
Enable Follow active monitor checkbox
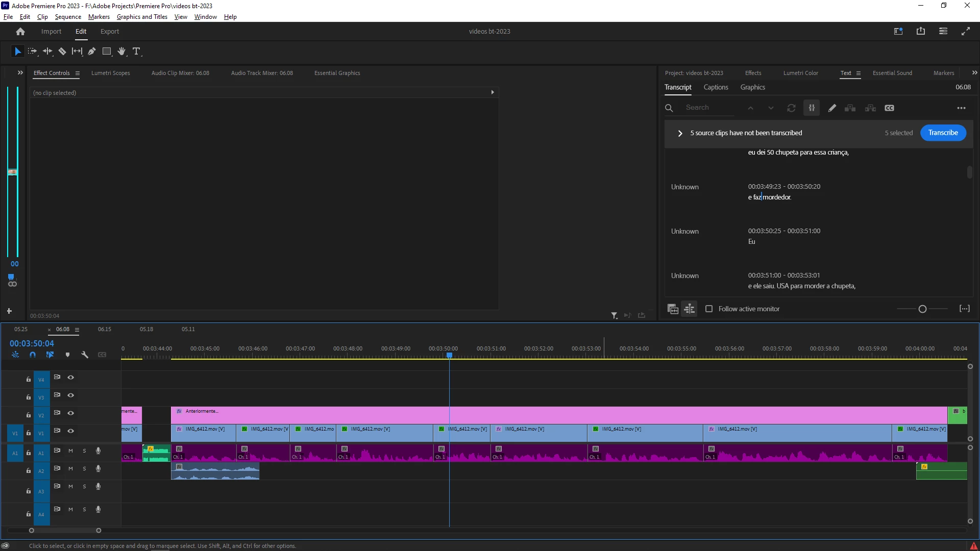point(709,309)
